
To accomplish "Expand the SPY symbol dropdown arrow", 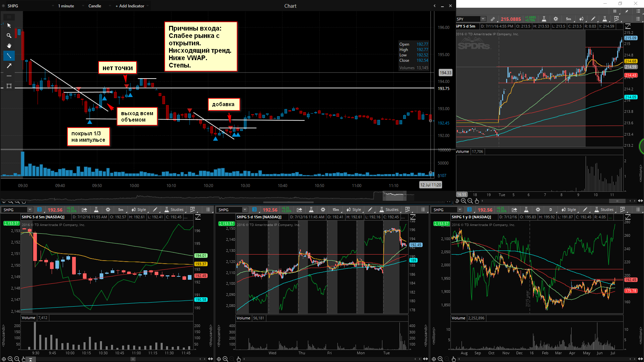I will pyautogui.click(x=483, y=19).
